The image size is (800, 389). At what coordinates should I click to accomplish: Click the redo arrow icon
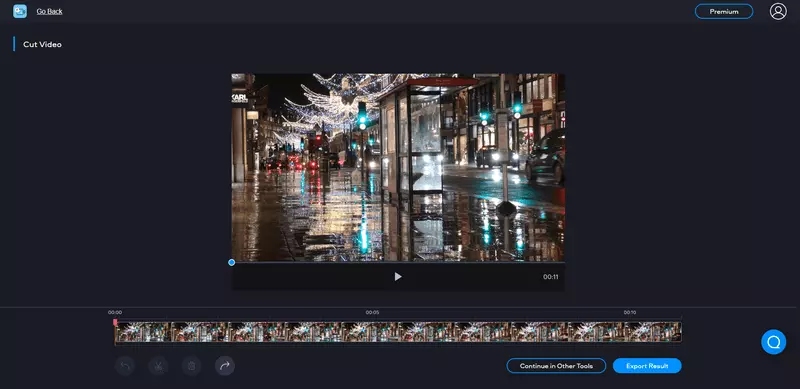pyautogui.click(x=225, y=366)
